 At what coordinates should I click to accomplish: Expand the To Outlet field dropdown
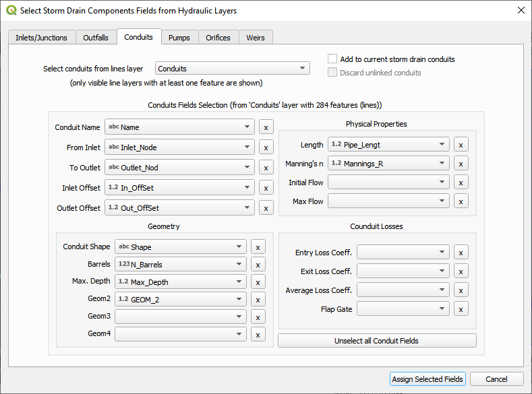(179, 168)
